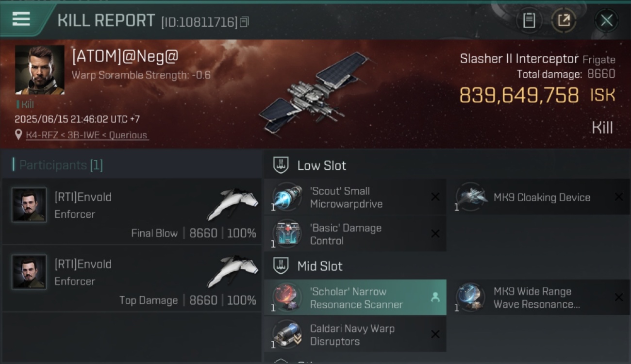Screen dimensions: 631x364
Task: Open the Top Damage Envold portrait
Action: coord(29,272)
